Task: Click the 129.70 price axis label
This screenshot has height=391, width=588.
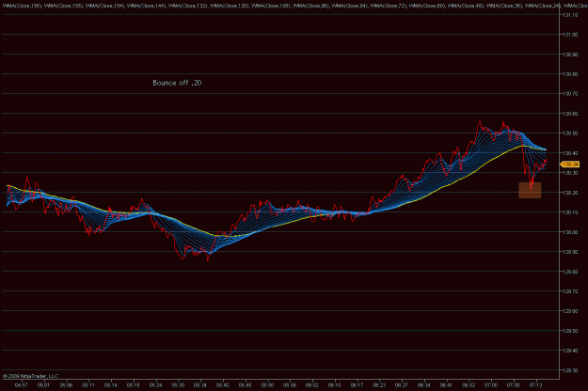Action: [x=570, y=291]
